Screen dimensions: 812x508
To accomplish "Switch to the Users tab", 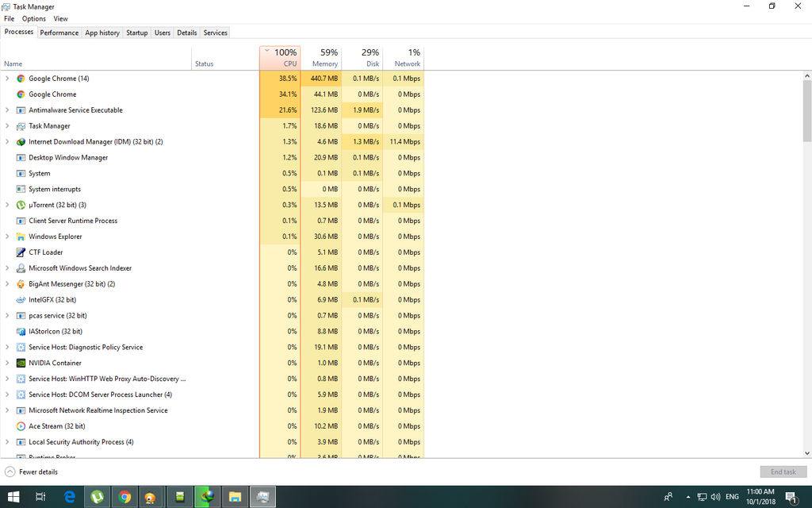I will [x=162, y=33].
